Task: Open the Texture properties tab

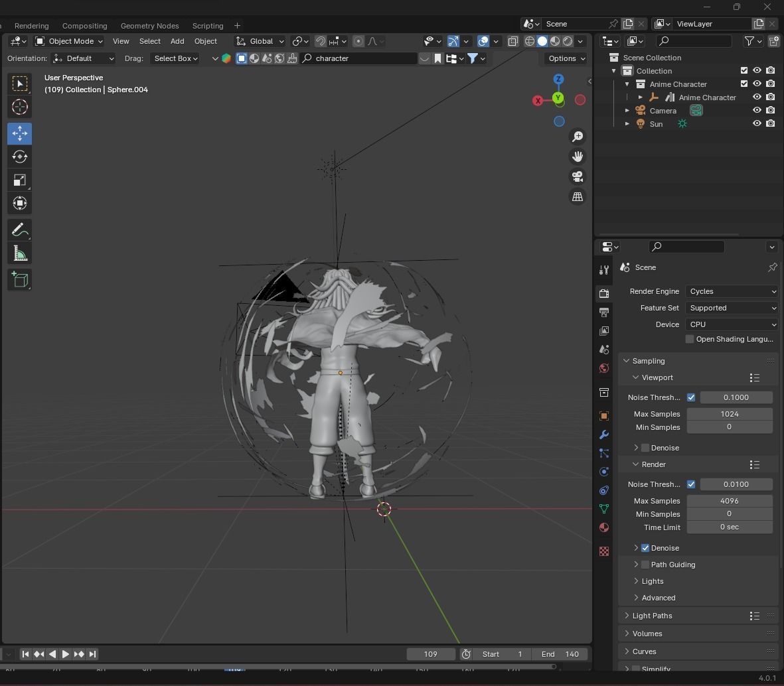Action: 604,551
